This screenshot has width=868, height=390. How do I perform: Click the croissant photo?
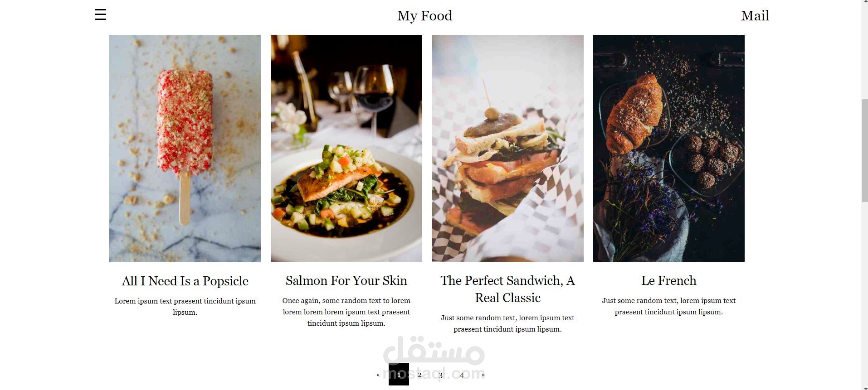[668, 148]
